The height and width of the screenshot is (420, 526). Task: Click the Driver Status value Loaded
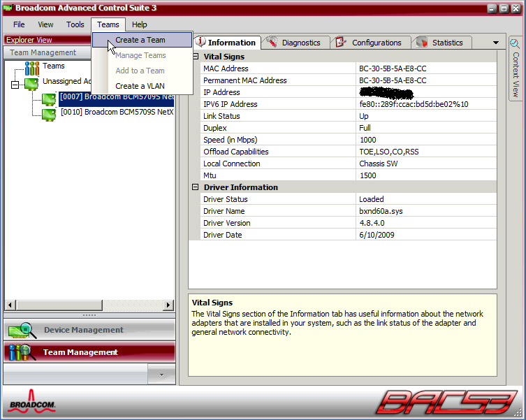click(x=371, y=199)
